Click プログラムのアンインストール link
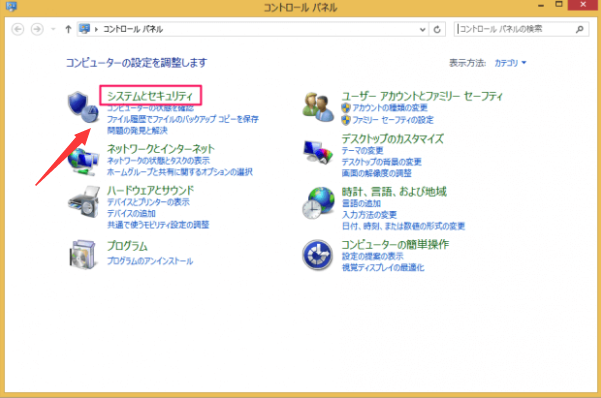Image resolution: width=601 pixels, height=398 pixels. [150, 261]
